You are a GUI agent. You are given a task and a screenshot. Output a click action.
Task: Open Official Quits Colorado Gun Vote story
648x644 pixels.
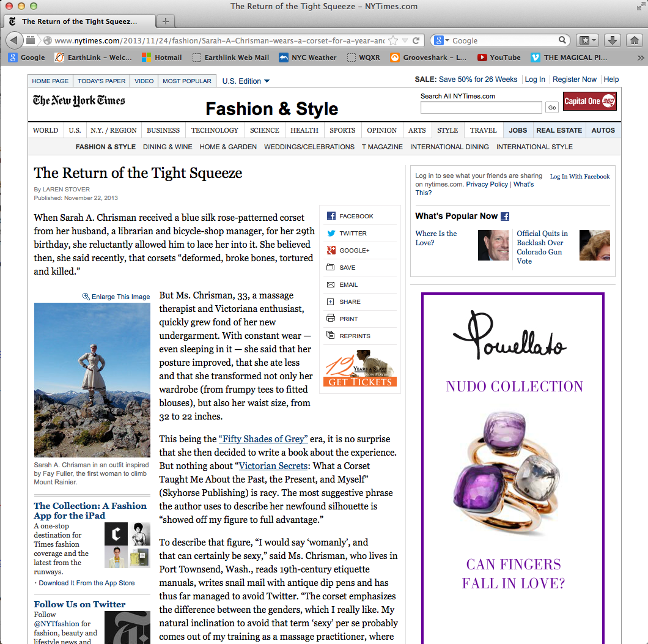(x=542, y=247)
